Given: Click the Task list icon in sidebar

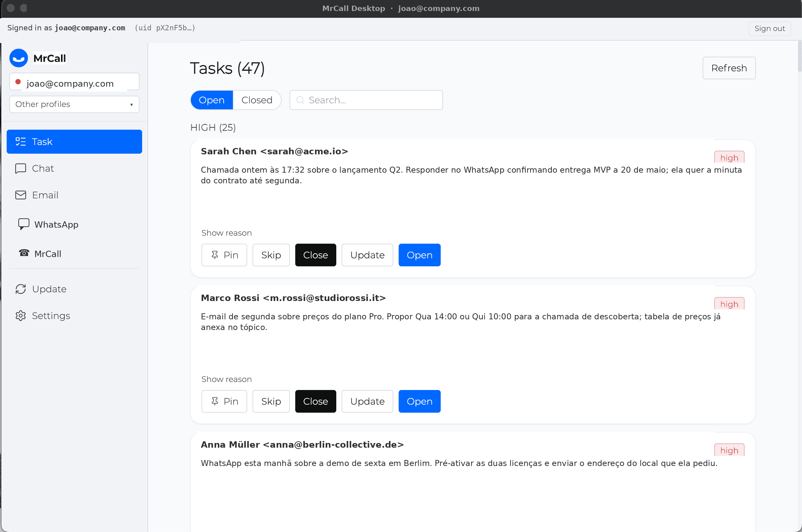Looking at the screenshot, I should pos(21,141).
